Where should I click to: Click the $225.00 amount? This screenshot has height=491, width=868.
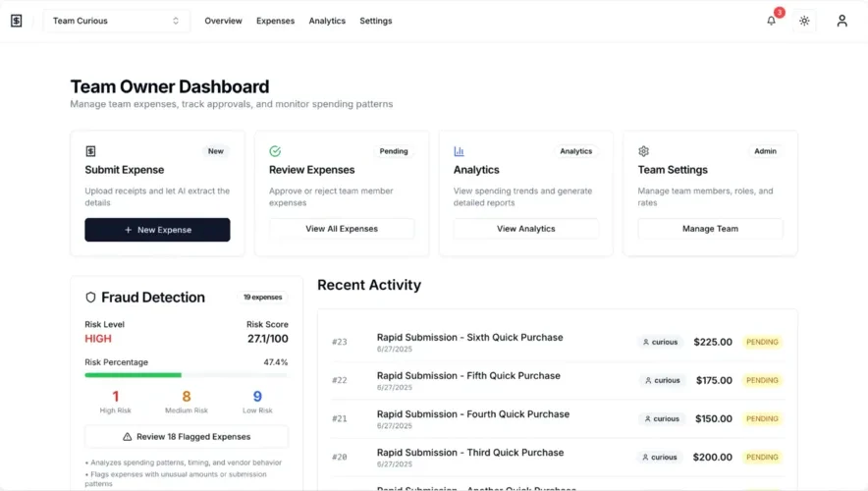coord(713,342)
